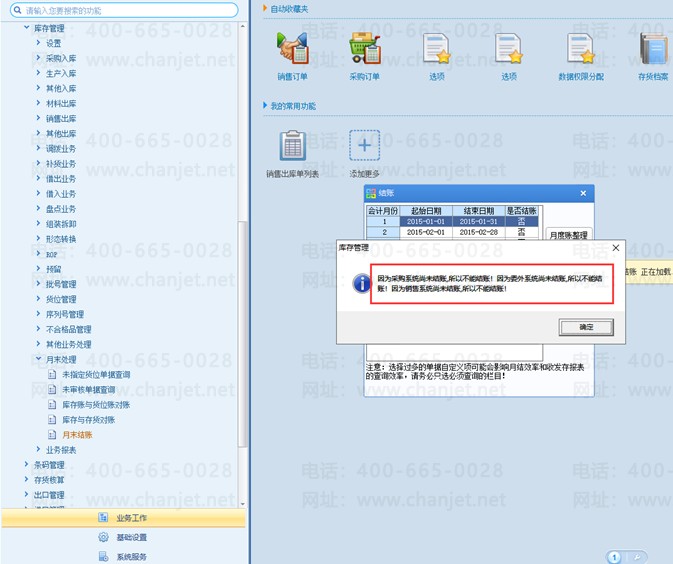Select the 生产入库 tree item
The image size is (673, 564).
point(61,73)
